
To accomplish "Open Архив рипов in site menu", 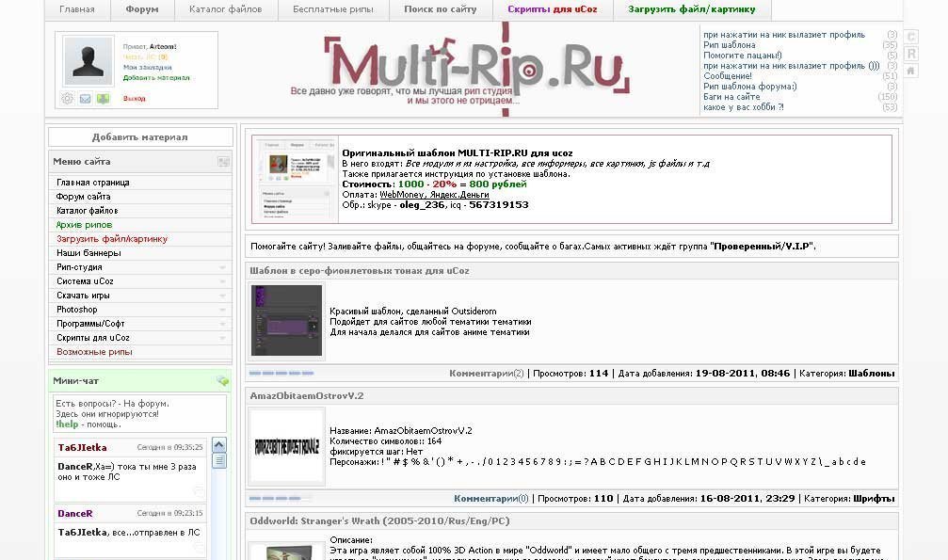I will (84, 225).
